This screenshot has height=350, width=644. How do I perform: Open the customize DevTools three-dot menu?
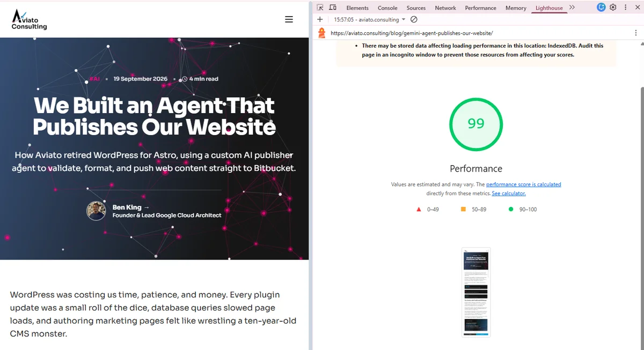pos(625,8)
